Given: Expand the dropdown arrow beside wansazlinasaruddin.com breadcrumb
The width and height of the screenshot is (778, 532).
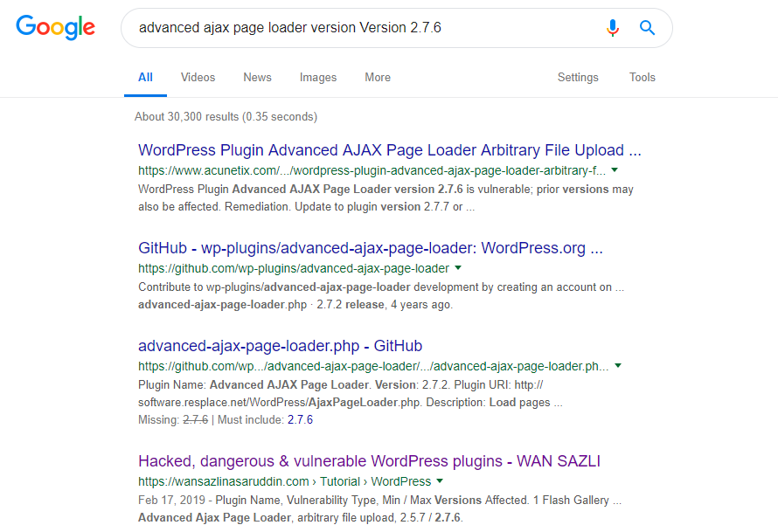Looking at the screenshot, I should pyautogui.click(x=440, y=481).
